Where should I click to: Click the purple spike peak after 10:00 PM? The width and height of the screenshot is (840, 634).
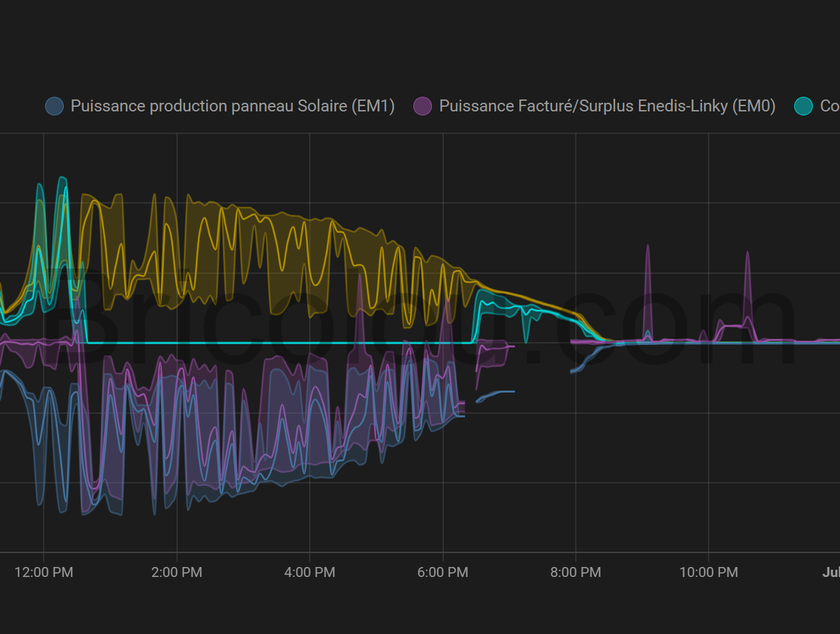click(747, 254)
